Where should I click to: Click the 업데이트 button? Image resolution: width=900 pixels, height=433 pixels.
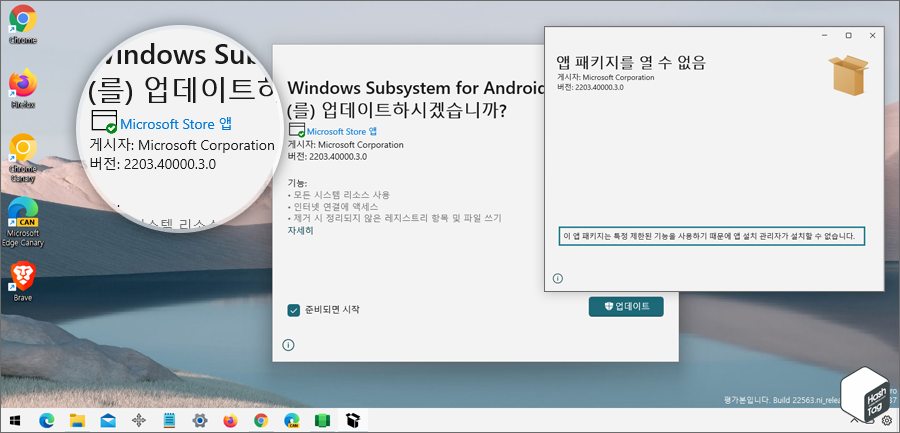pos(626,307)
